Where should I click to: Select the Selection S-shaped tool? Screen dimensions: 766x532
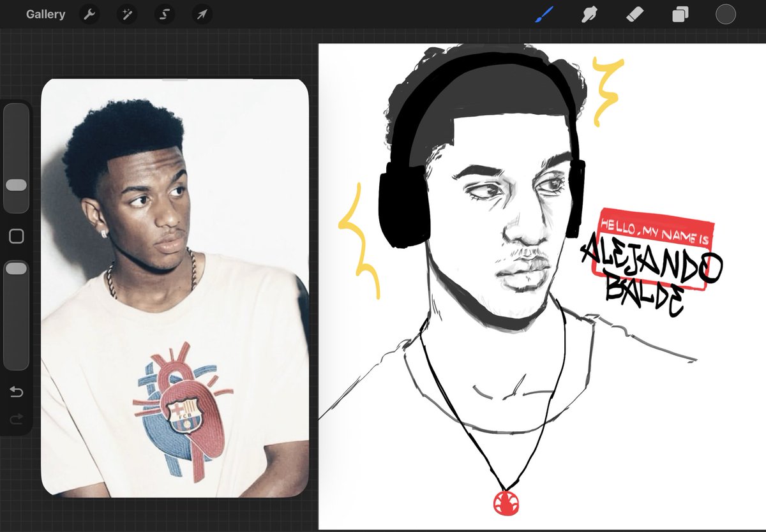pyautogui.click(x=165, y=14)
